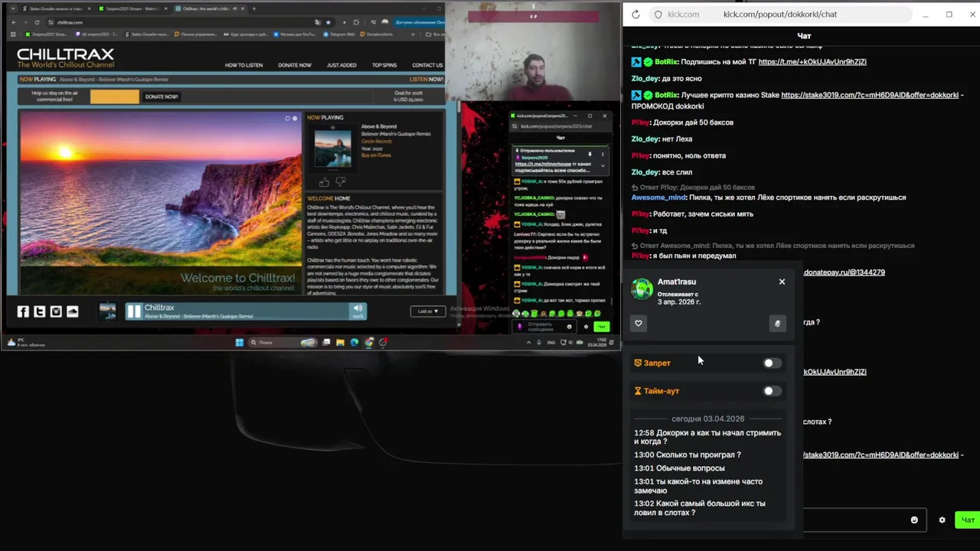Image resolution: width=980 pixels, height=551 pixels.
Task: Click LISTEN NOW! in Now Playing bar
Action: 426,79
